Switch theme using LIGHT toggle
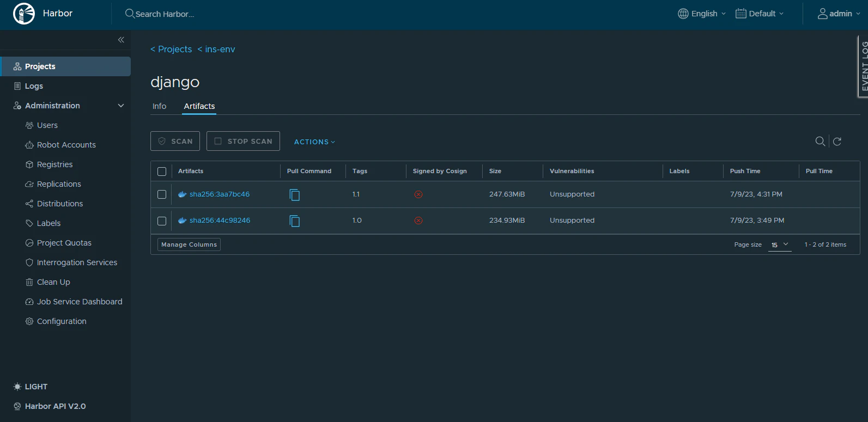 (x=31, y=387)
